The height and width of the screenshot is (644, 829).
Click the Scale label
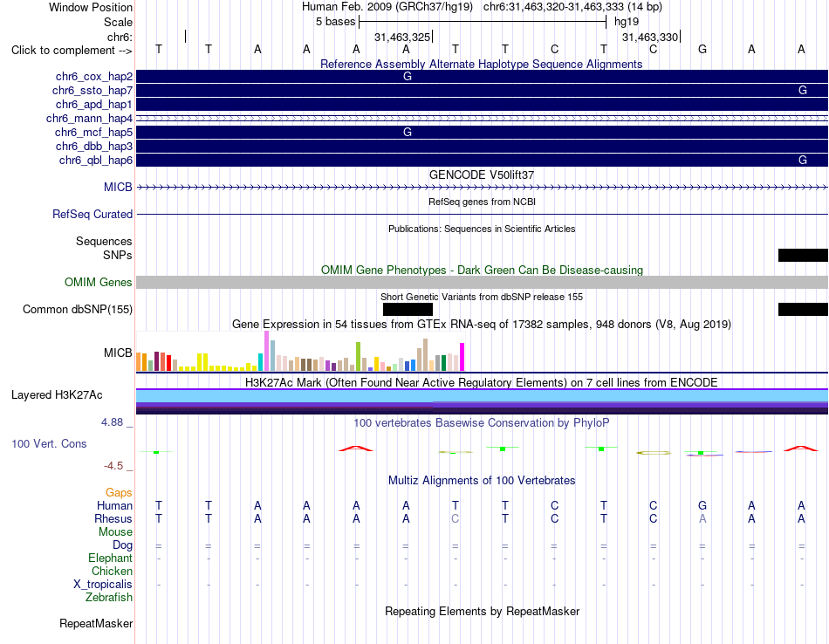click(119, 22)
